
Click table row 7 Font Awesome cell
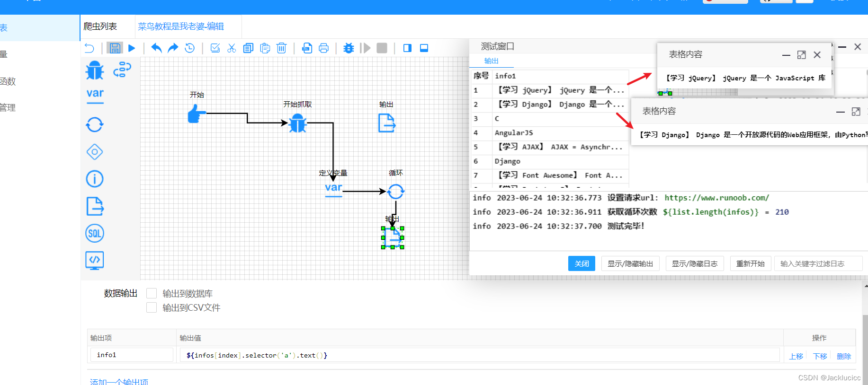pos(560,175)
